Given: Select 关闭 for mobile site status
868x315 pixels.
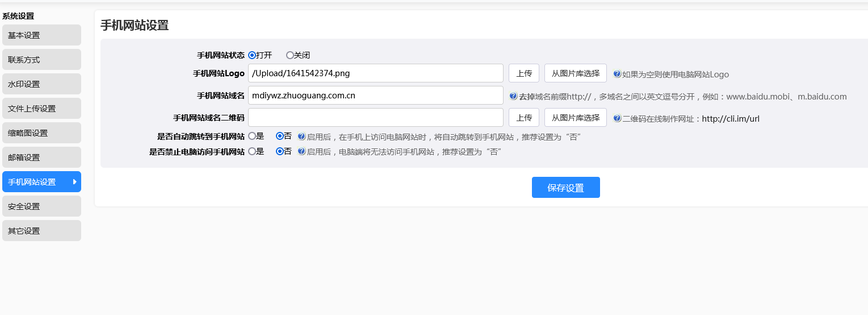Looking at the screenshot, I should tap(290, 55).
